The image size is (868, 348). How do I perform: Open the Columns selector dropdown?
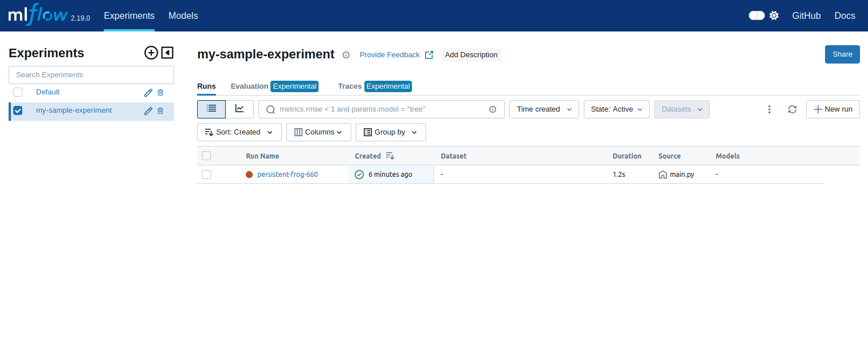pos(319,132)
